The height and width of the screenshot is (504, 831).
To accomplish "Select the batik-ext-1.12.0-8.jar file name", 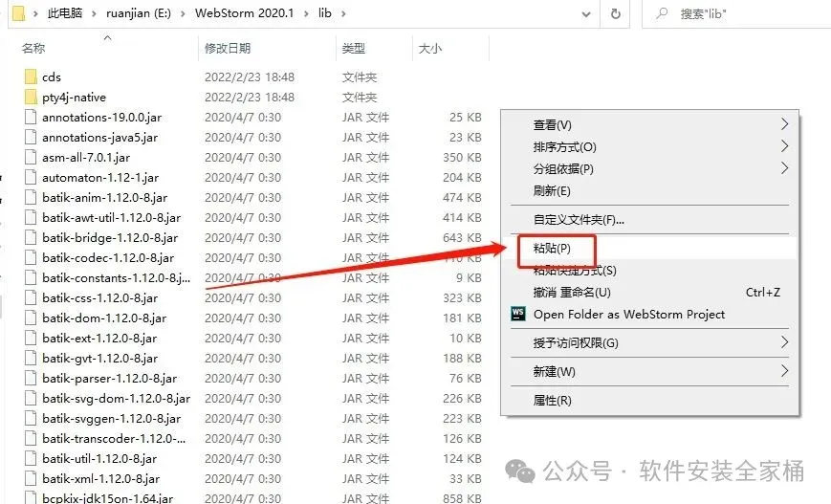I will click(99, 339).
